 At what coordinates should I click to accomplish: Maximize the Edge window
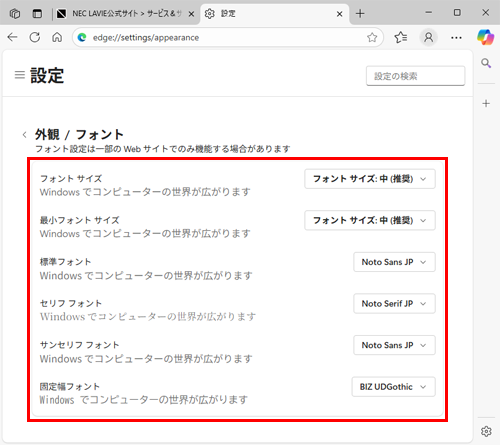click(x=457, y=13)
